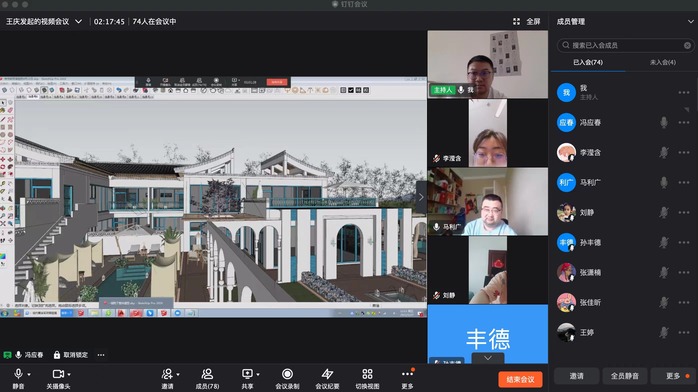Click the search joined members field
Viewport: 698px width, 392px height.
pyautogui.click(x=625, y=45)
